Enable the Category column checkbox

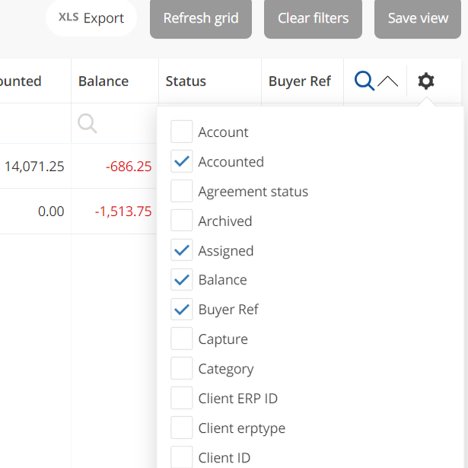[x=182, y=368]
